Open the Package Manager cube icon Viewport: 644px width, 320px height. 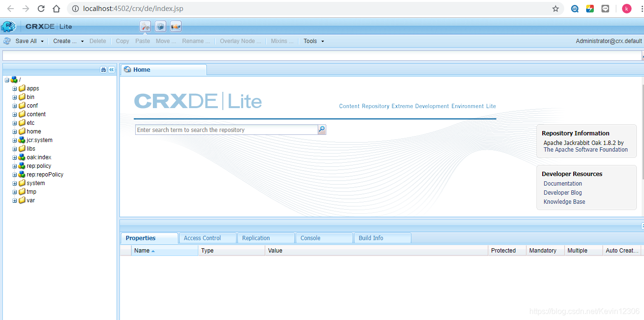pyautogui.click(x=161, y=26)
